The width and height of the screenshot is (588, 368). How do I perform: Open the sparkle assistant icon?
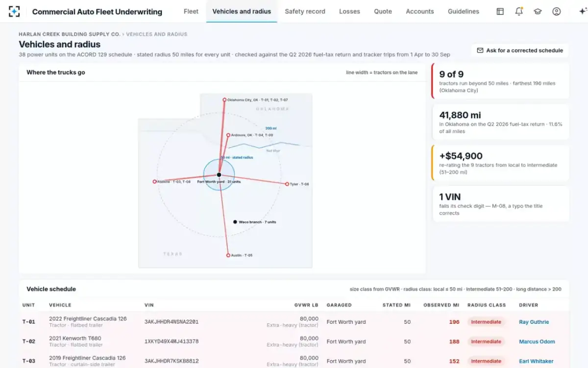(x=583, y=11)
